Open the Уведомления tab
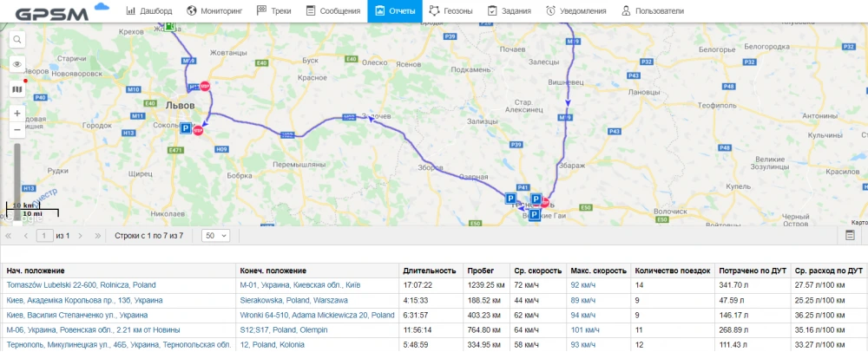 (575, 11)
